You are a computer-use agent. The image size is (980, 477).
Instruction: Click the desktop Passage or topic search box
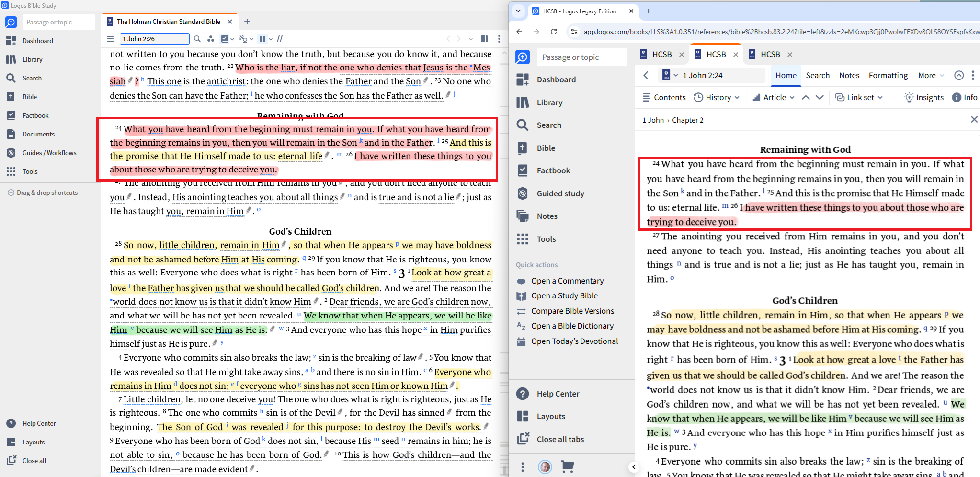[x=58, y=22]
